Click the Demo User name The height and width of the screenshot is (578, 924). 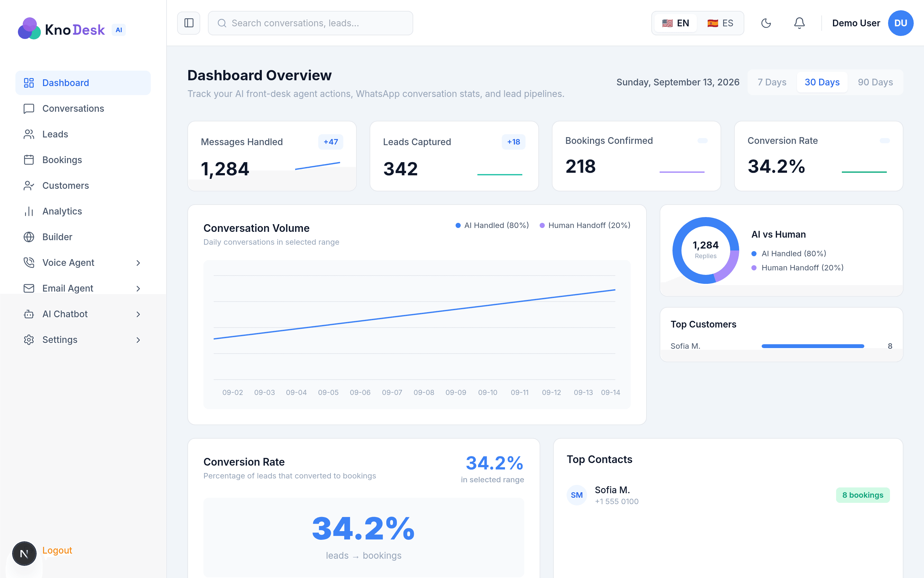pos(856,23)
